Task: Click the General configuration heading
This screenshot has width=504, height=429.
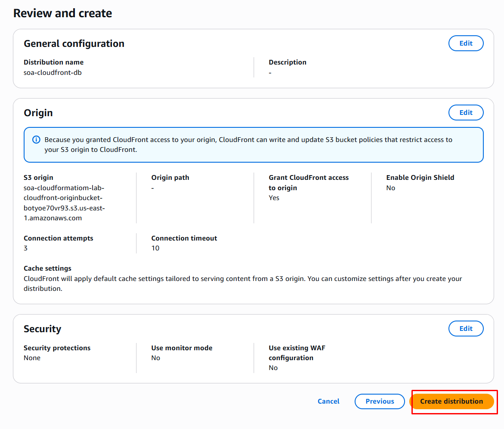Action: (74, 44)
